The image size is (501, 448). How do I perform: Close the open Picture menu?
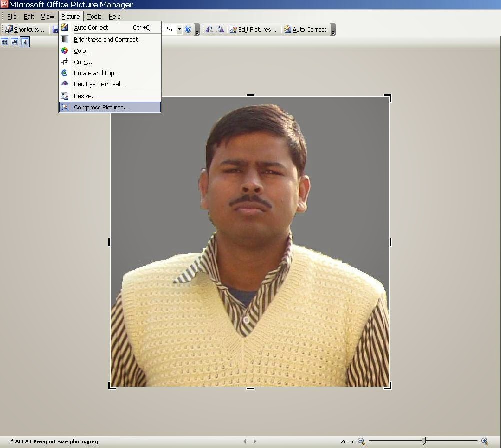coord(71,16)
